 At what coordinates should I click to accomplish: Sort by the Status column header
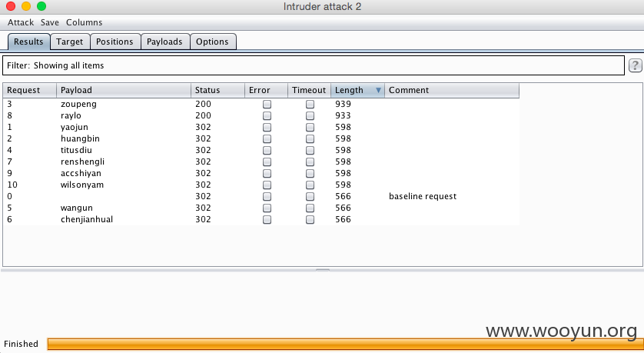pyautogui.click(x=217, y=90)
